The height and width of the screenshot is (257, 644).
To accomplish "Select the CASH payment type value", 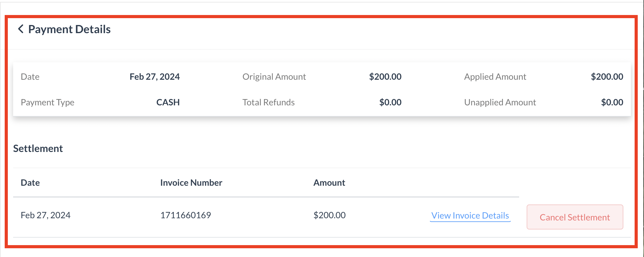I will 168,102.
